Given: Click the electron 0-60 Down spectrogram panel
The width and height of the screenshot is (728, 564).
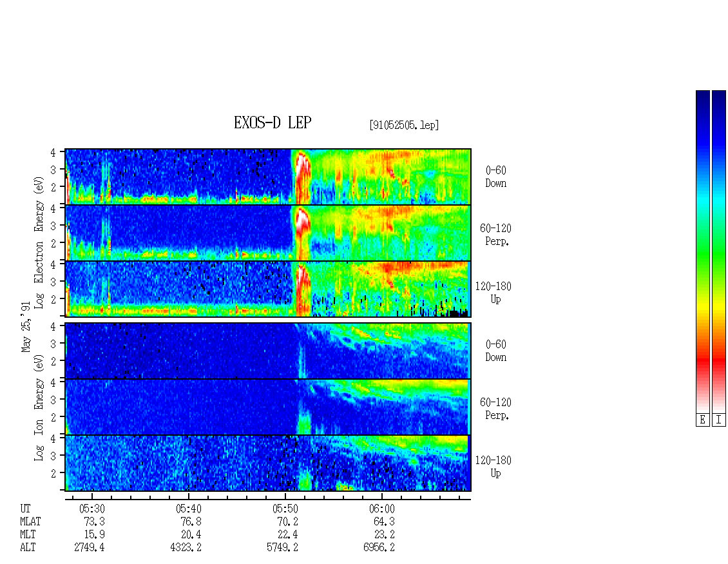Looking at the screenshot, I should [268, 177].
